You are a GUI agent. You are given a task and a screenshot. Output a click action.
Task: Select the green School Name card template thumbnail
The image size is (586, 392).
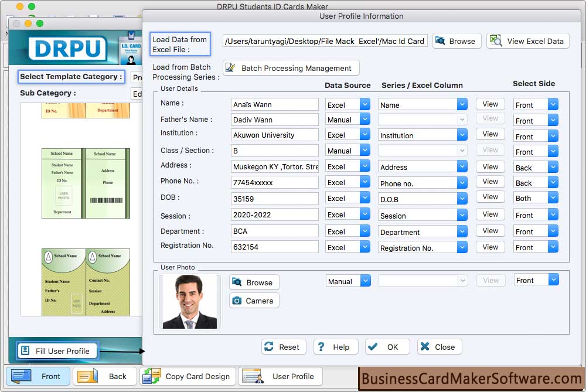86,183
